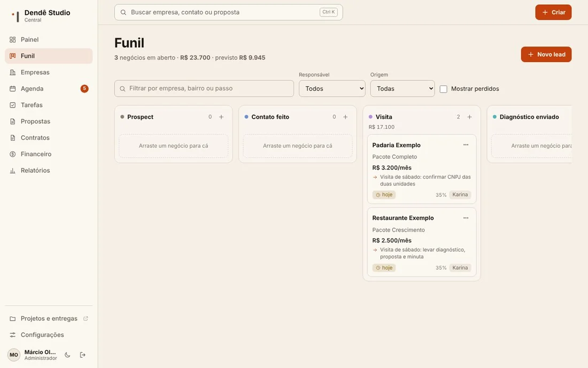
Task: Open the Responsável dropdown
Action: [x=332, y=89]
